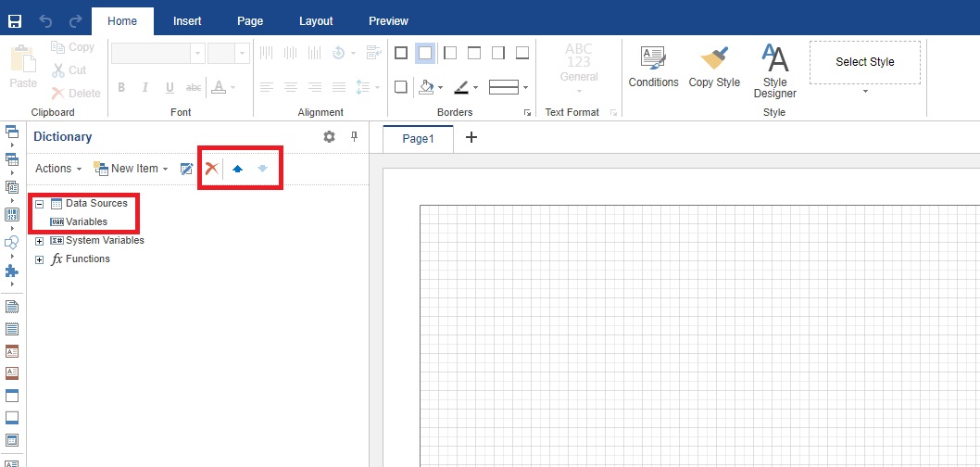
Task: Switch to the Home ribbon tab
Action: click(x=122, y=21)
